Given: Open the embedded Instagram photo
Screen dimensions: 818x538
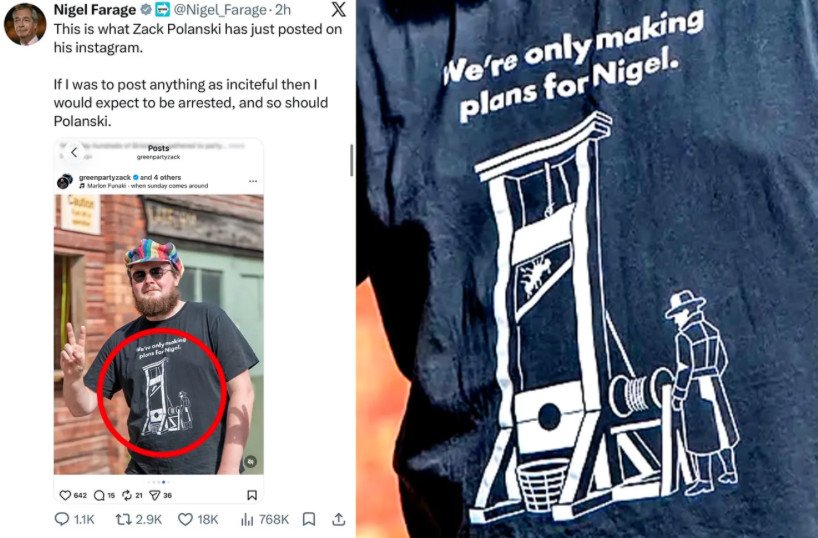Looking at the screenshot, I should [x=159, y=334].
